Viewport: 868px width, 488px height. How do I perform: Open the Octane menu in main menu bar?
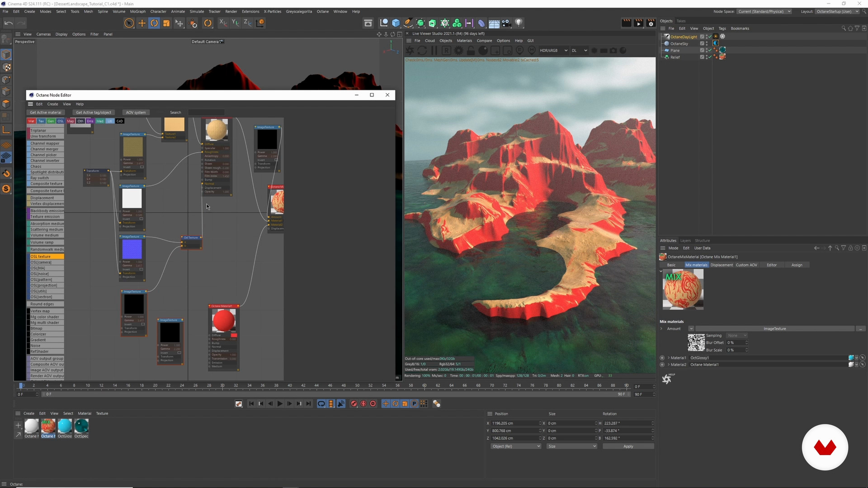[323, 11]
